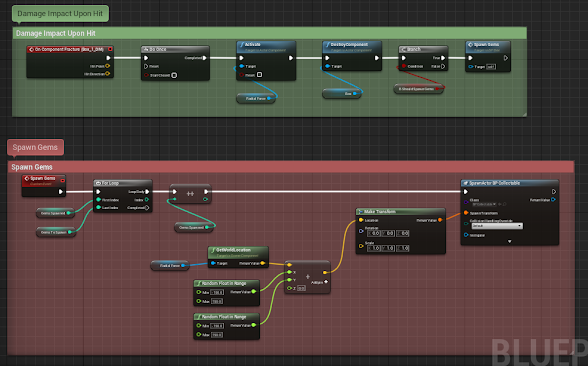Click the Z value field on vector node

301,288
